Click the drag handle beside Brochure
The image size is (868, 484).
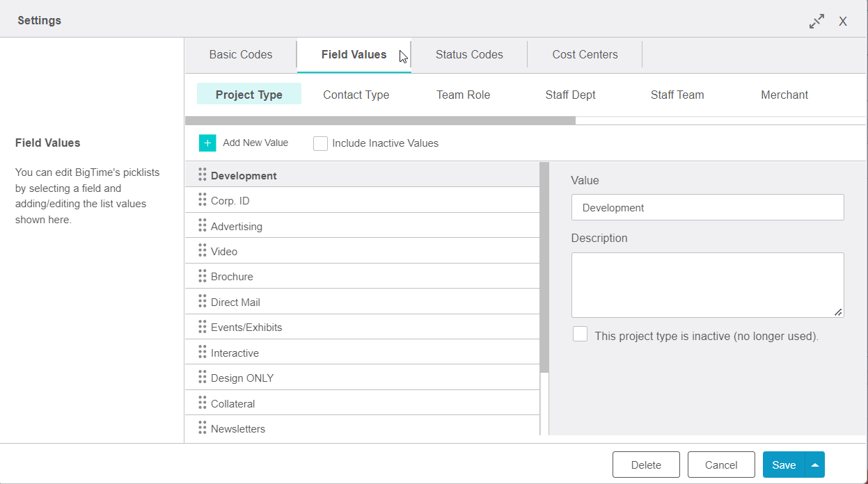click(x=203, y=275)
